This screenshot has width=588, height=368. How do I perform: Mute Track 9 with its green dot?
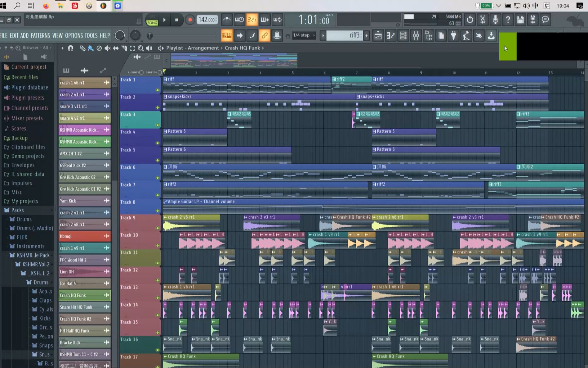[x=158, y=228]
